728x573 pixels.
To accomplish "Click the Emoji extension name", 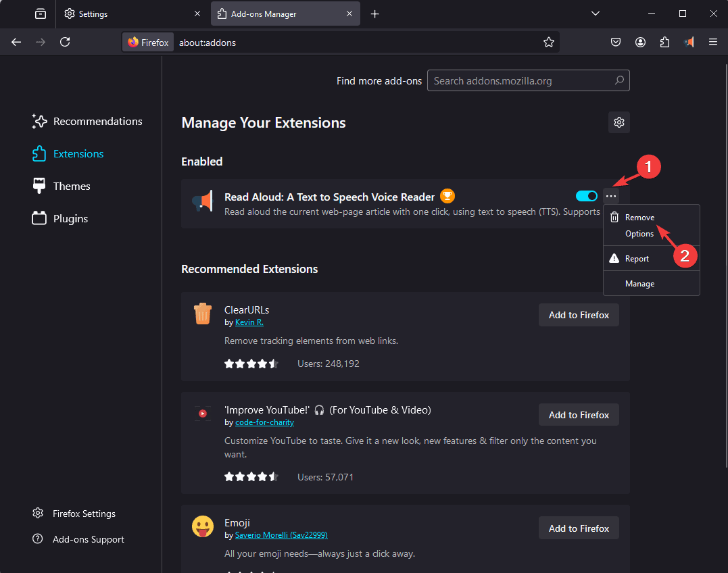I will (237, 523).
